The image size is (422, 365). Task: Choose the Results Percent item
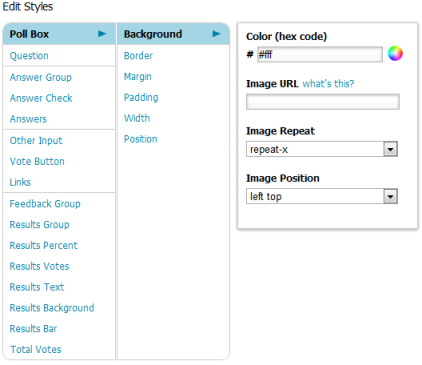pos(44,245)
